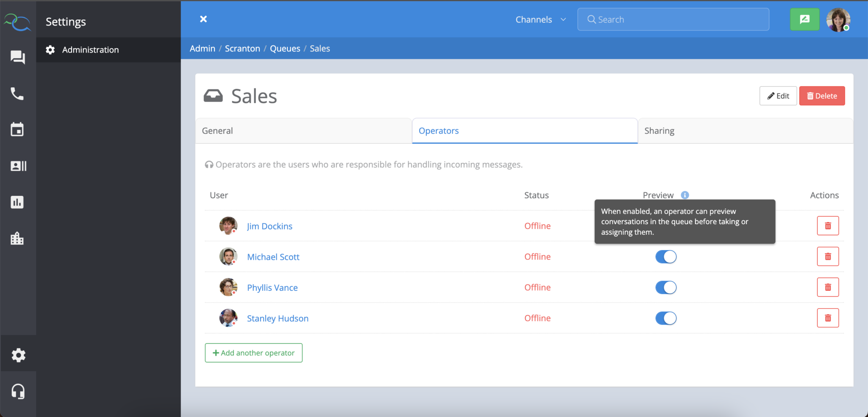Viewport: 868px width, 417px height.
Task: Open the contacts card sidebar icon
Action: click(18, 166)
